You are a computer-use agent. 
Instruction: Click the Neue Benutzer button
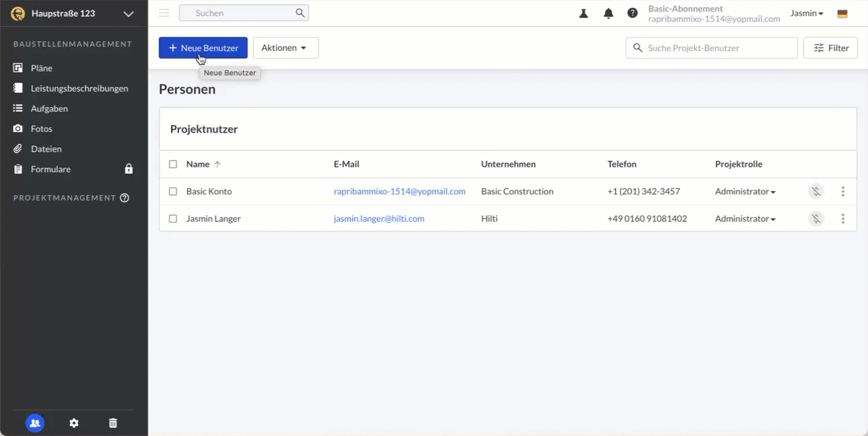click(203, 48)
